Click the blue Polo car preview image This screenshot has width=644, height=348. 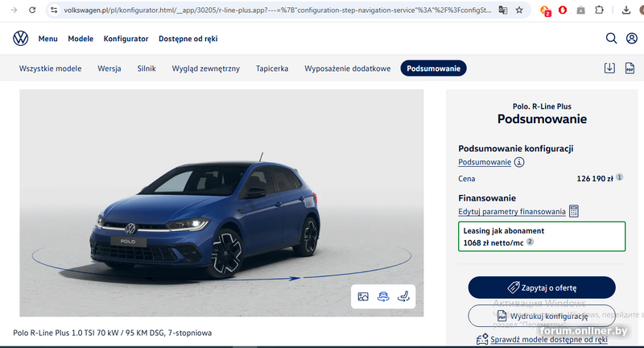point(221,203)
